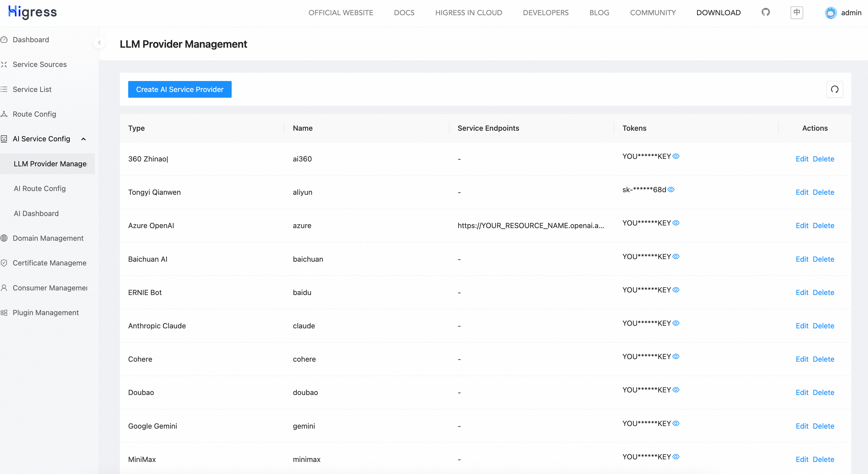Open the Consumer Management sidebar item

pyautogui.click(x=50, y=288)
